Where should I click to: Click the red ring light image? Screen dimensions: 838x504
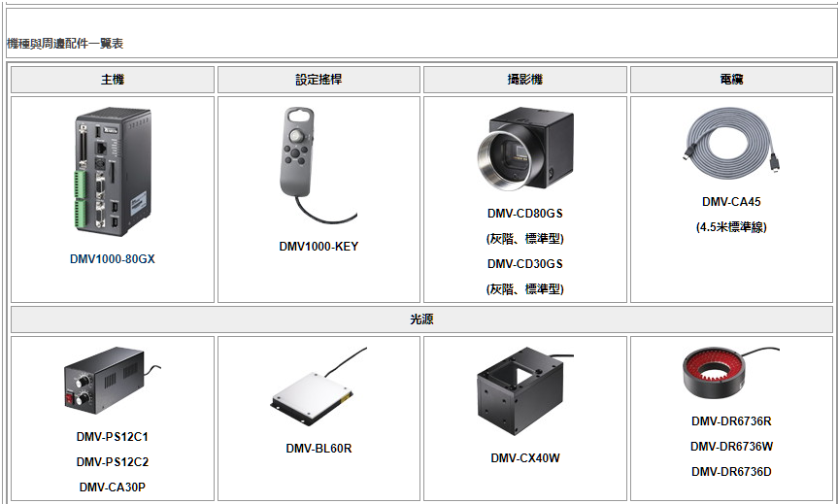(731, 373)
